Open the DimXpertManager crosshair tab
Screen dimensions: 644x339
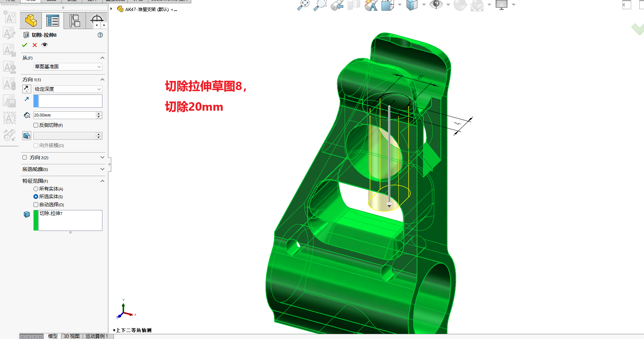(x=97, y=18)
